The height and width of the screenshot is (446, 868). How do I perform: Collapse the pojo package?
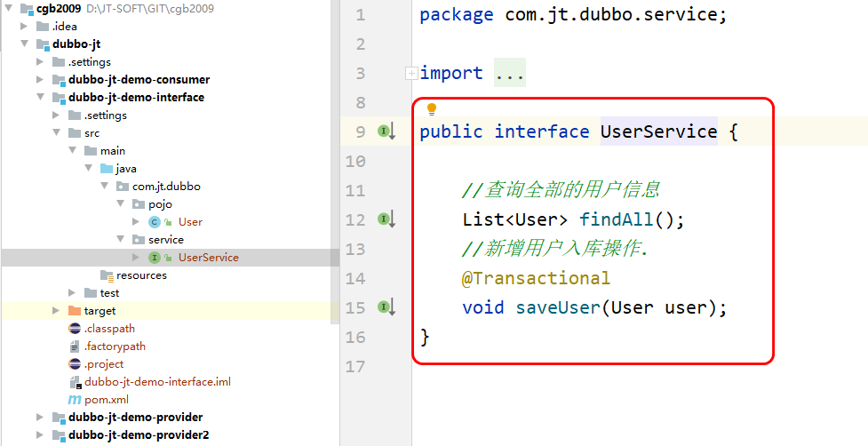pyautogui.click(x=121, y=203)
